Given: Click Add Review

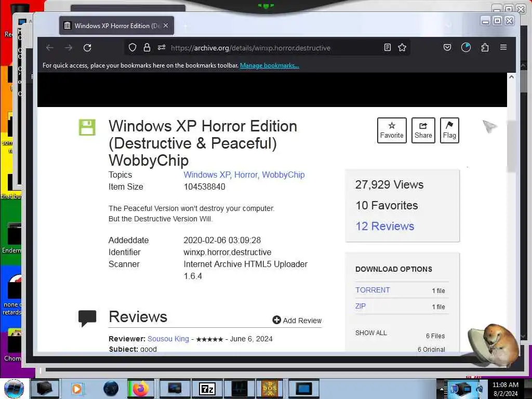Looking at the screenshot, I should (297, 320).
